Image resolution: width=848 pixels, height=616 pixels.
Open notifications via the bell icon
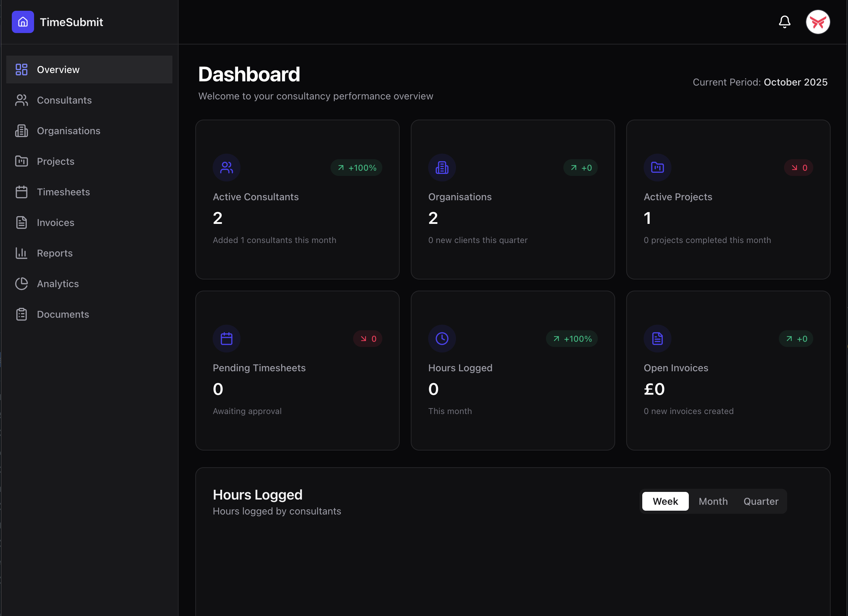(x=784, y=22)
